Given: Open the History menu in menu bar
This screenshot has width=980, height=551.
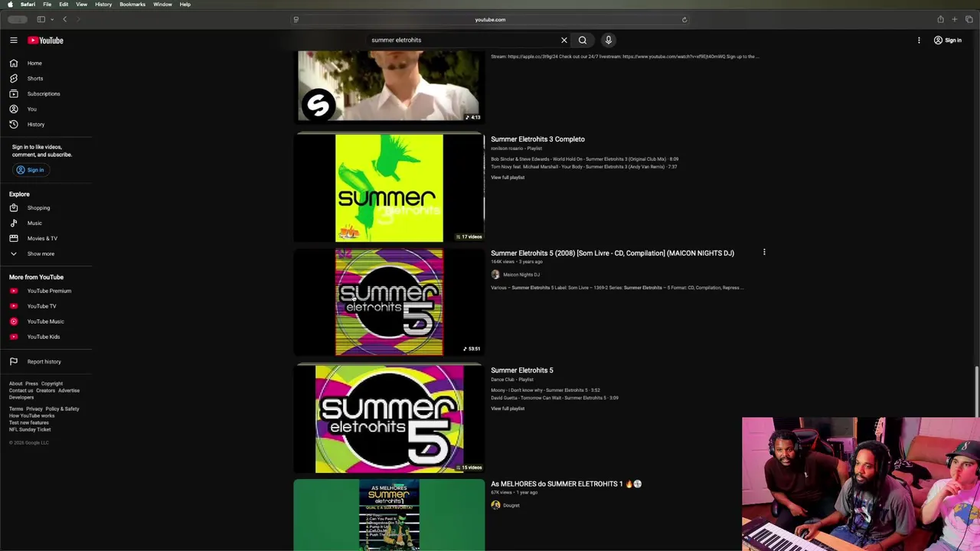Looking at the screenshot, I should point(103,4).
